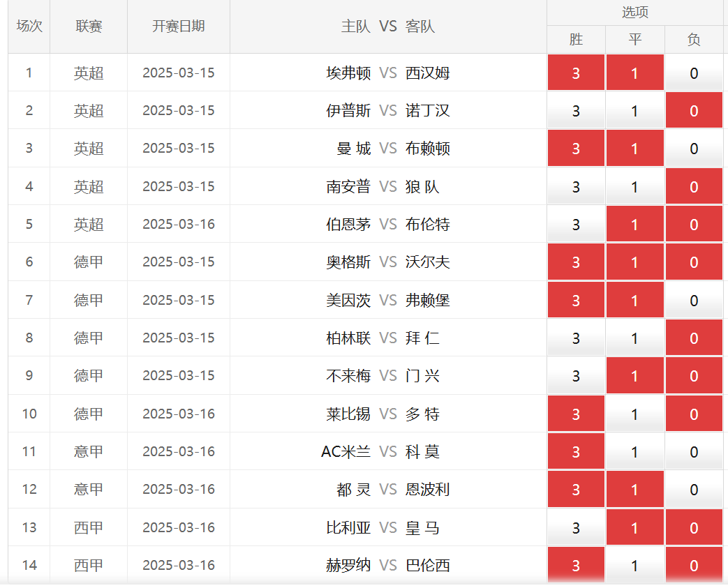This screenshot has height=588, width=728.
Task: Deselect loss option 0 for 赫罗纳 VS 巴伦西
Action: point(694,565)
